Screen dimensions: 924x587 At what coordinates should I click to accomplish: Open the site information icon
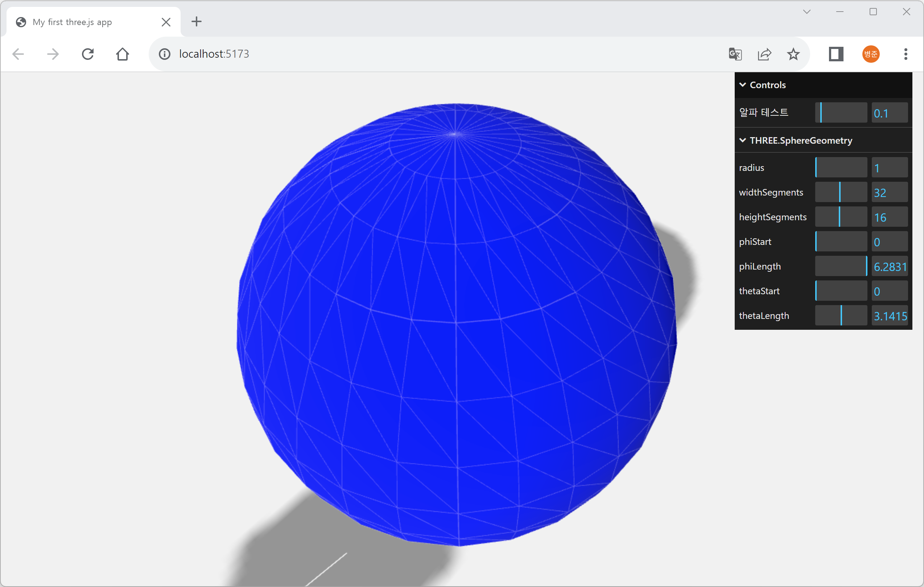click(x=165, y=54)
